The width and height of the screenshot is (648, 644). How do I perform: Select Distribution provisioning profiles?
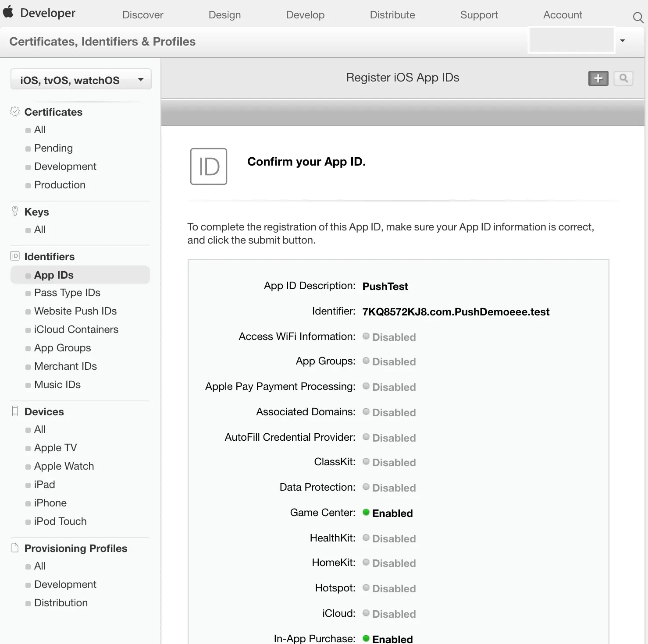click(x=61, y=603)
